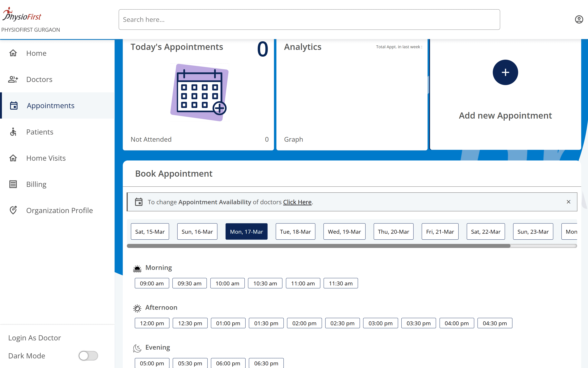Click the Afternoon sun icon
The image size is (588, 368).
tap(137, 308)
